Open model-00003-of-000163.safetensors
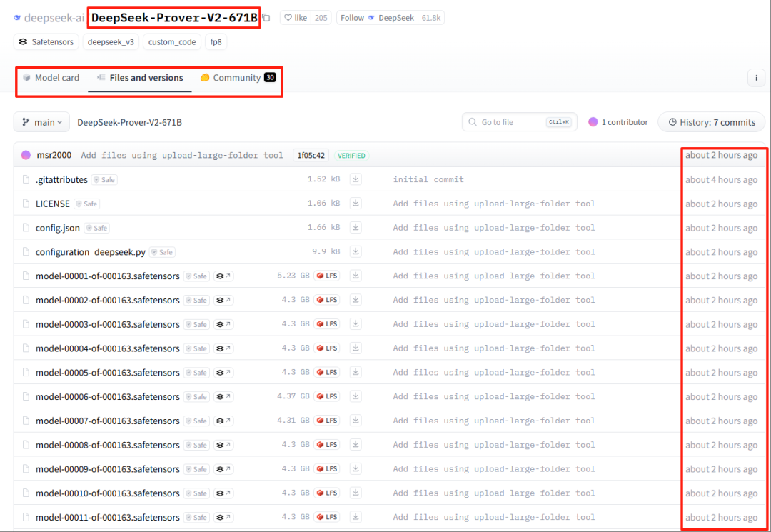Image resolution: width=771 pixels, height=532 pixels. coord(108,324)
